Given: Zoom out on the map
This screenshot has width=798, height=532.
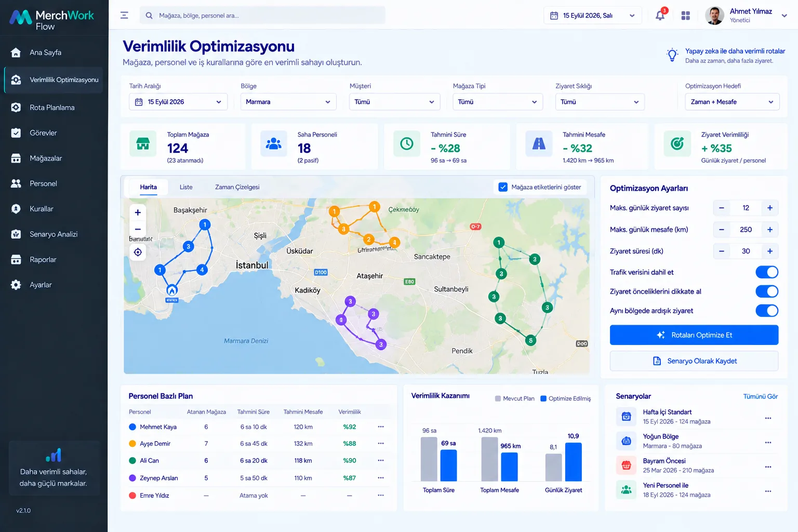Looking at the screenshot, I should 138,229.
